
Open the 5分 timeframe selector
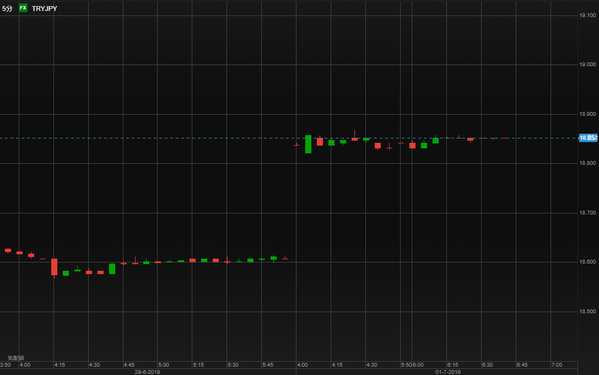coord(7,8)
